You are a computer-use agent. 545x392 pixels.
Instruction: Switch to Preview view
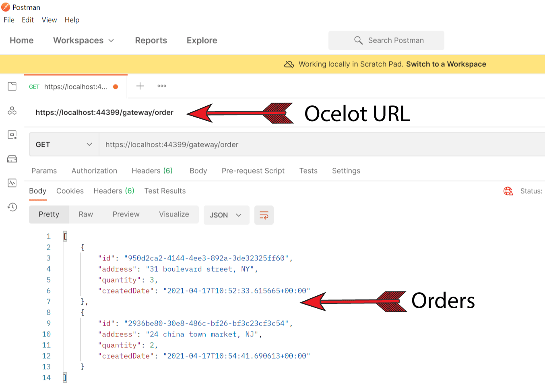click(126, 214)
